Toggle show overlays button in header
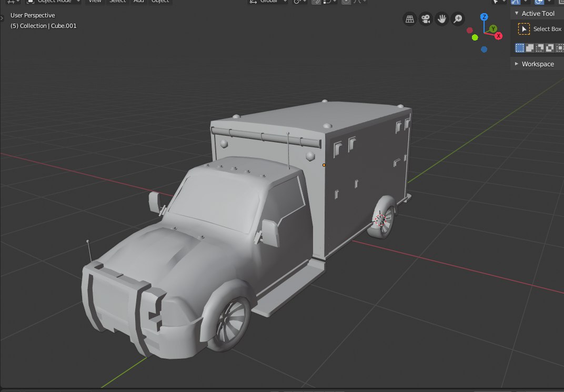This screenshot has width=564, height=392. [539, 2]
